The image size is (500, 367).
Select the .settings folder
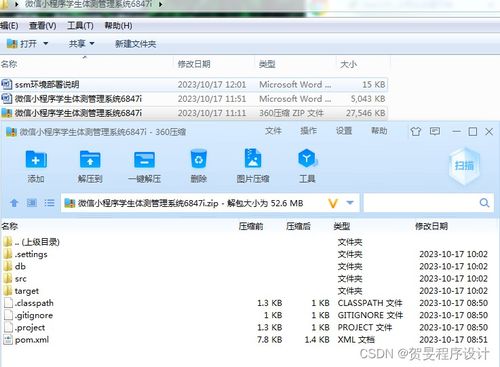pyautogui.click(x=32, y=254)
